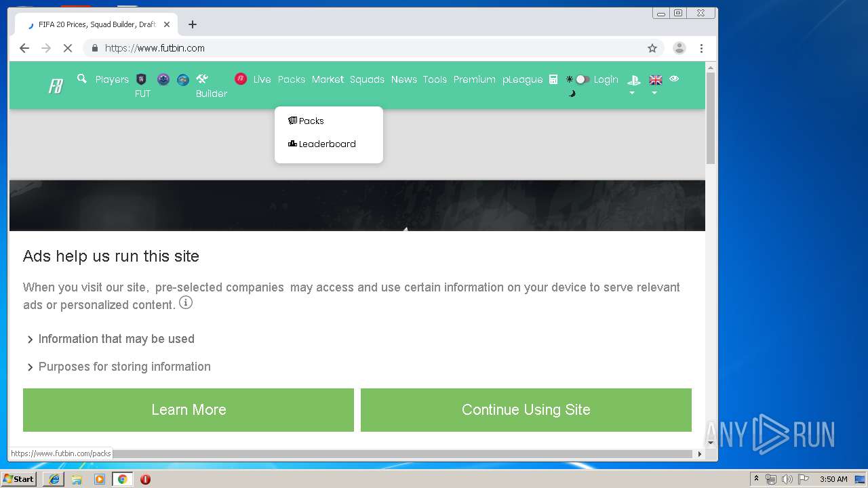Open a new browser tab
The image size is (868, 488).
point(193,24)
